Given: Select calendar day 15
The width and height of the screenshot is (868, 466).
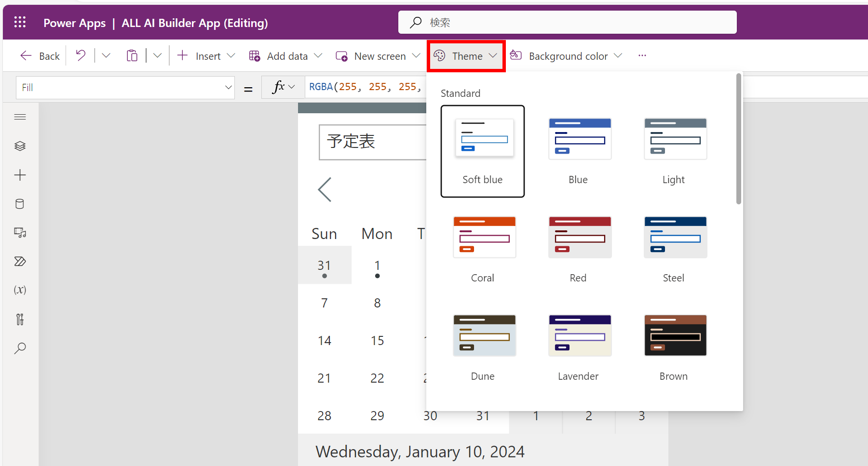Looking at the screenshot, I should click(377, 341).
